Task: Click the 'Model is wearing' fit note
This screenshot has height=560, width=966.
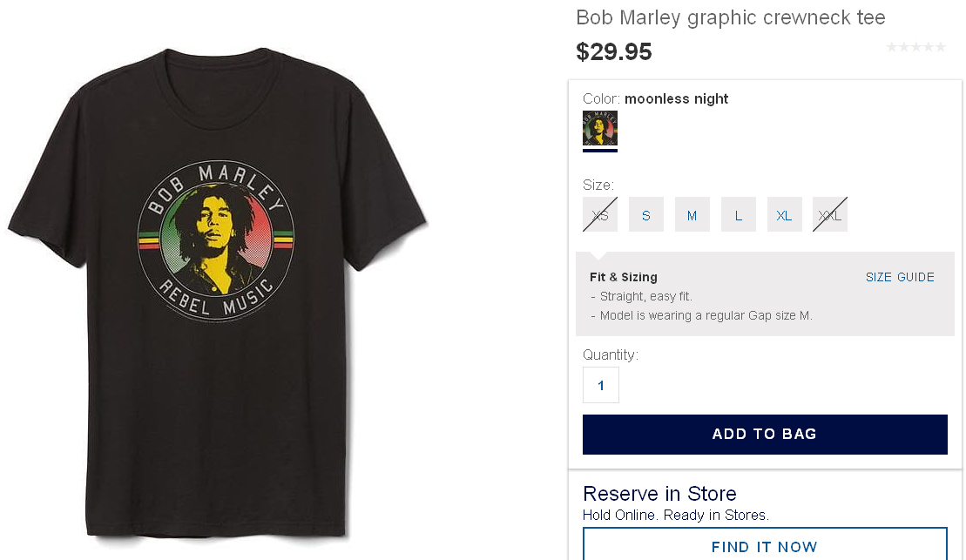Action: (706, 315)
